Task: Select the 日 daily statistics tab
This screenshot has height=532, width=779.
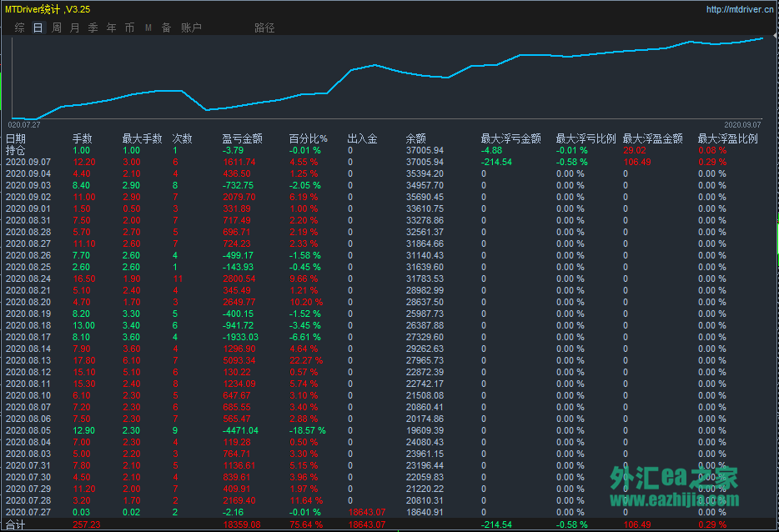Action: (x=38, y=28)
